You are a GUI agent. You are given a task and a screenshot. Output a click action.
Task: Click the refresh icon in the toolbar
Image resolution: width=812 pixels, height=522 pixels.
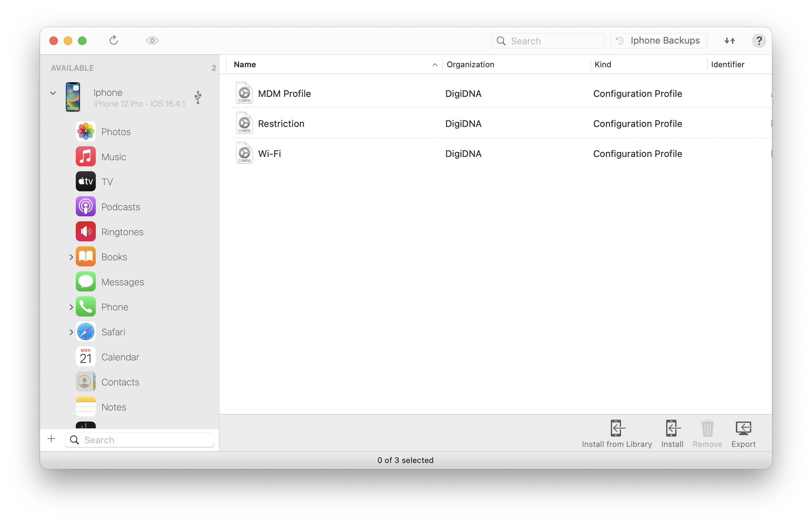coord(114,40)
